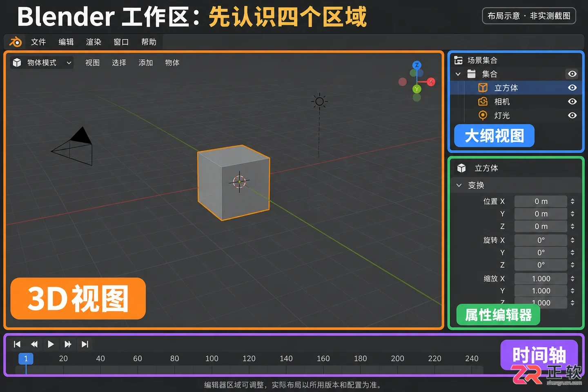Open the 渲染 menu
The image size is (588, 392).
(94, 42)
